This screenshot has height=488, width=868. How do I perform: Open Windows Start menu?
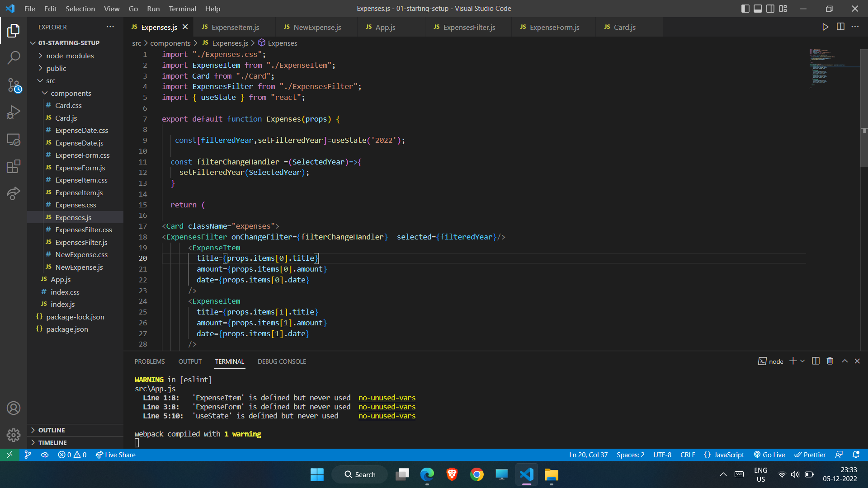pyautogui.click(x=317, y=474)
